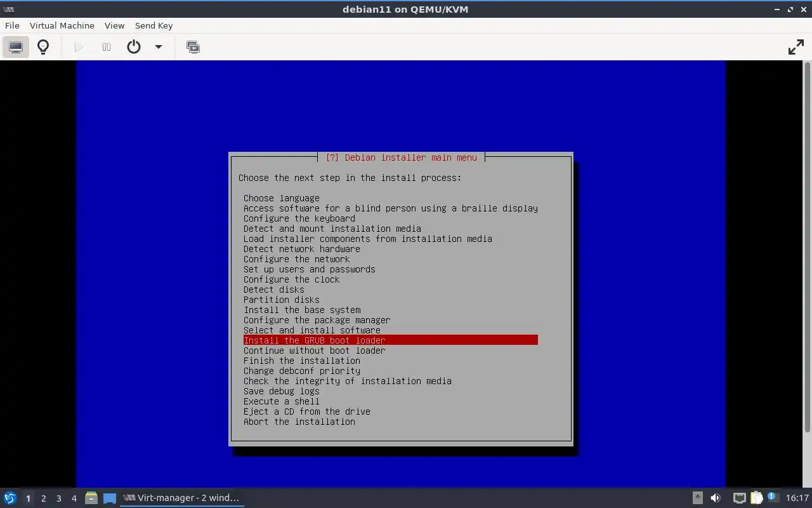The image size is (812, 508).
Task: Click the window's vertical scrollbar
Action: [x=808, y=248]
